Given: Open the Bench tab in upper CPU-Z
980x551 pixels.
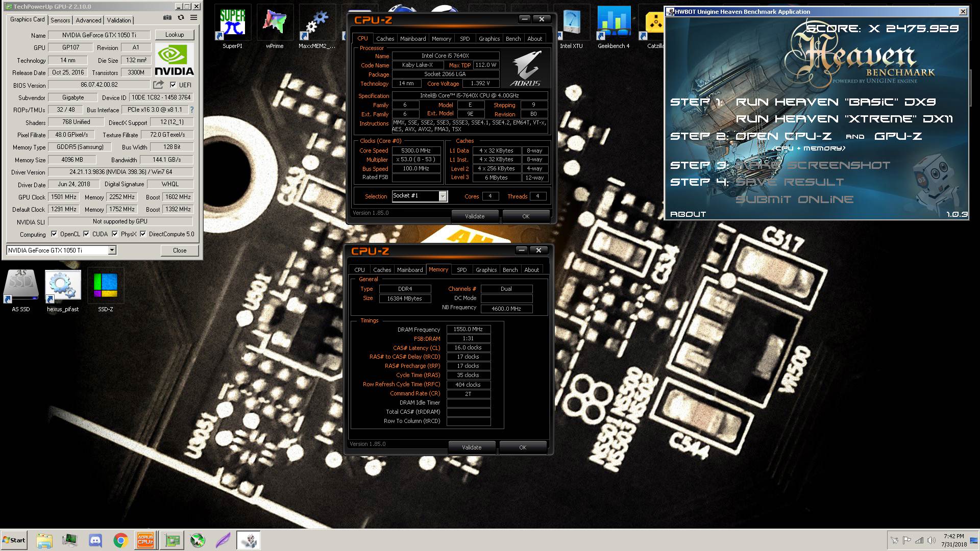Looking at the screenshot, I should pyautogui.click(x=513, y=39).
